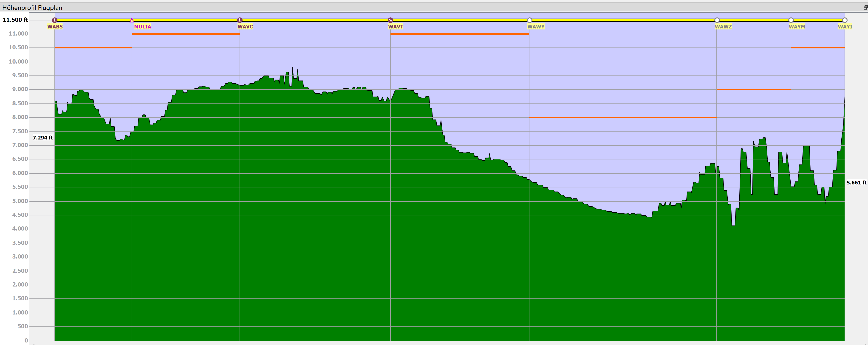
Task: Click orange safe altitude line between MULIA and WAVC
Action: click(186, 34)
